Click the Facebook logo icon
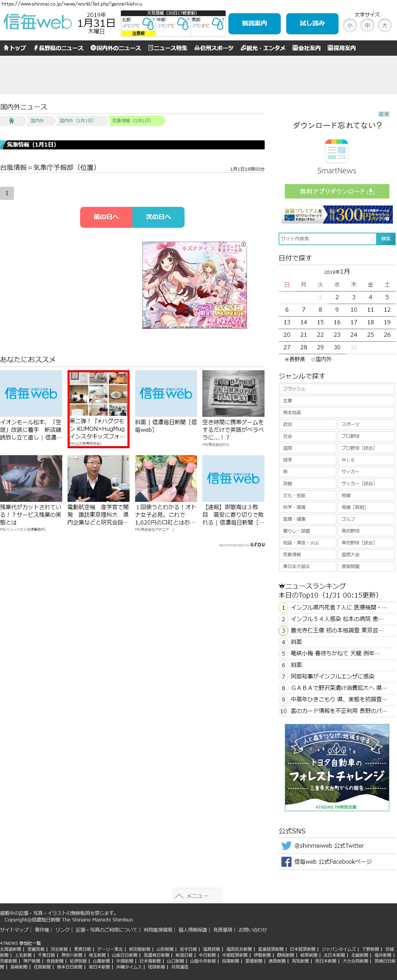The image size is (397, 980). tap(286, 862)
